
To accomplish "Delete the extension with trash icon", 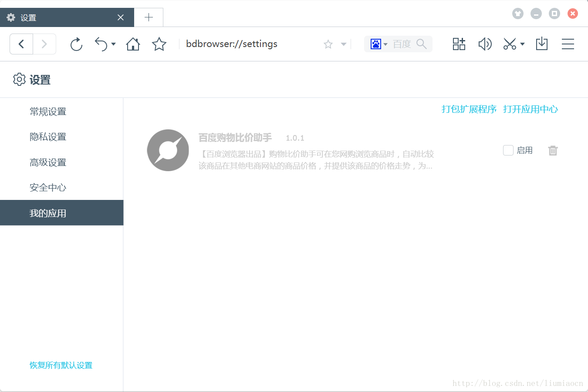I will coord(553,151).
